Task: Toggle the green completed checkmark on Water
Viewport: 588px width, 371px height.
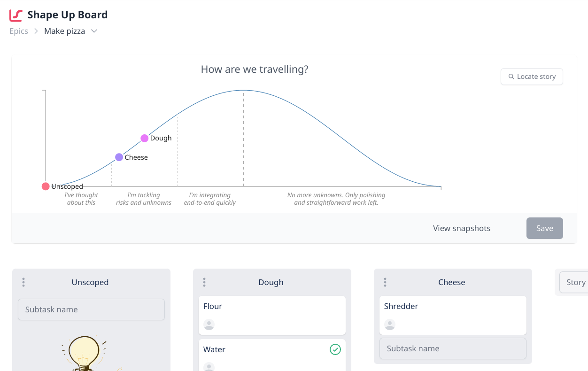Action: pyautogui.click(x=335, y=349)
